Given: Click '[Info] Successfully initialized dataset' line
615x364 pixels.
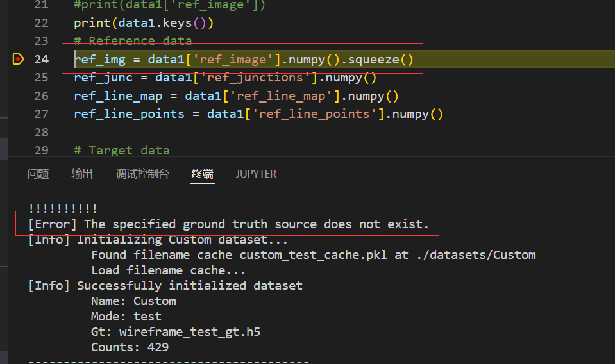Looking at the screenshot, I should pyautogui.click(x=165, y=286).
